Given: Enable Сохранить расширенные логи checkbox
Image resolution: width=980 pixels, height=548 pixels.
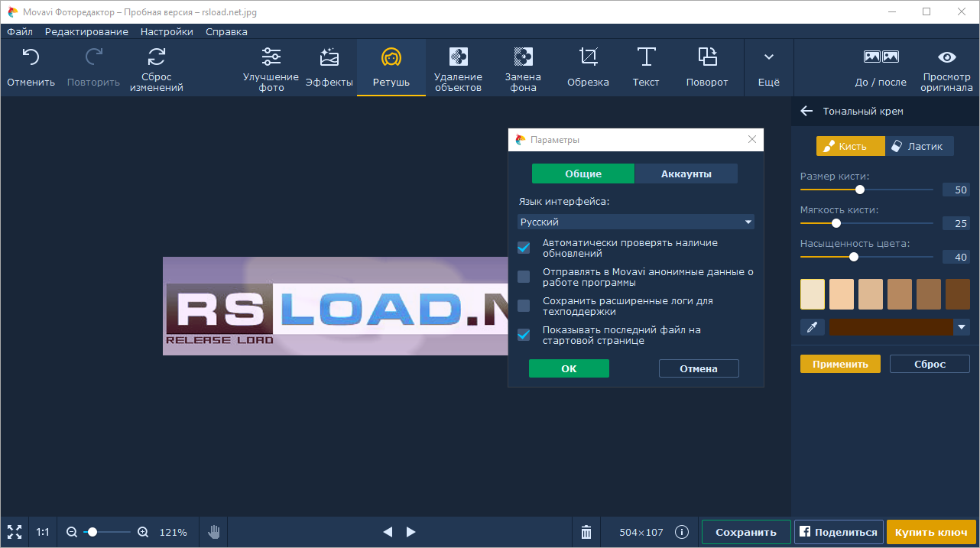Looking at the screenshot, I should 524,306.
